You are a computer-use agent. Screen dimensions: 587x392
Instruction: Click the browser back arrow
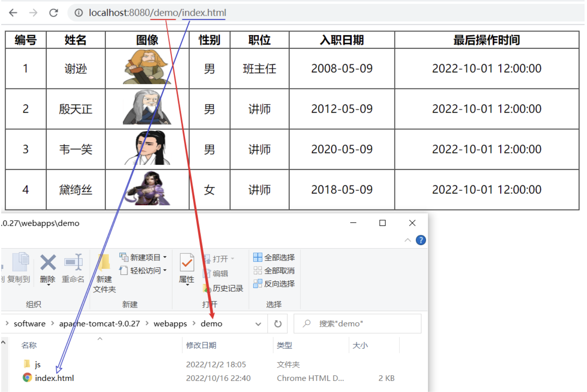(13, 13)
